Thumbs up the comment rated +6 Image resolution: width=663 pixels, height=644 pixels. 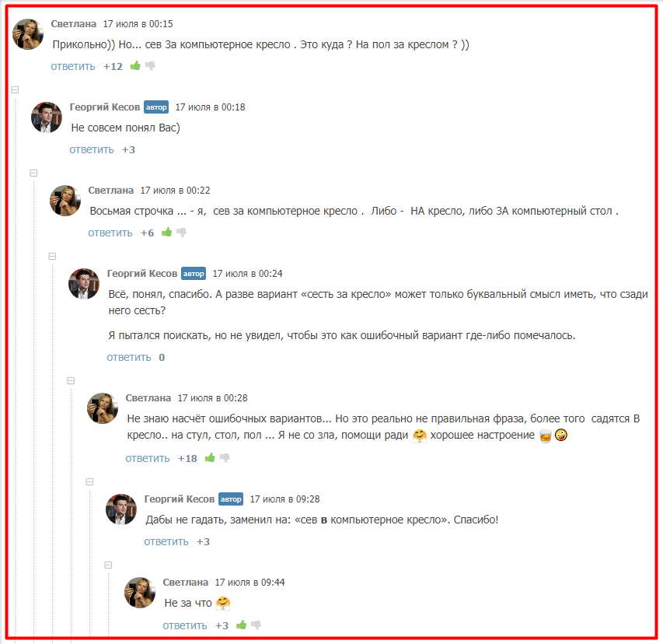click(166, 232)
